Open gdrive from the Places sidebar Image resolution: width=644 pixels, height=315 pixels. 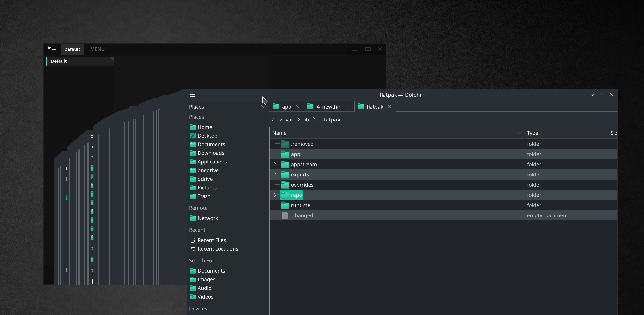click(x=205, y=179)
